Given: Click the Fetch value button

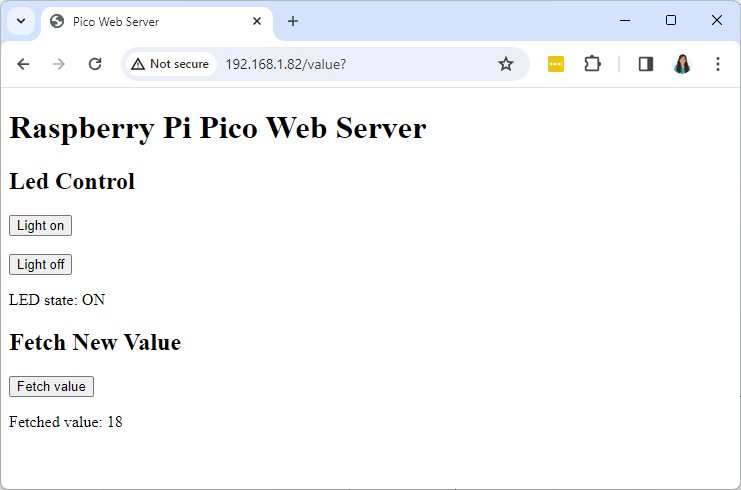Looking at the screenshot, I should tap(52, 387).
